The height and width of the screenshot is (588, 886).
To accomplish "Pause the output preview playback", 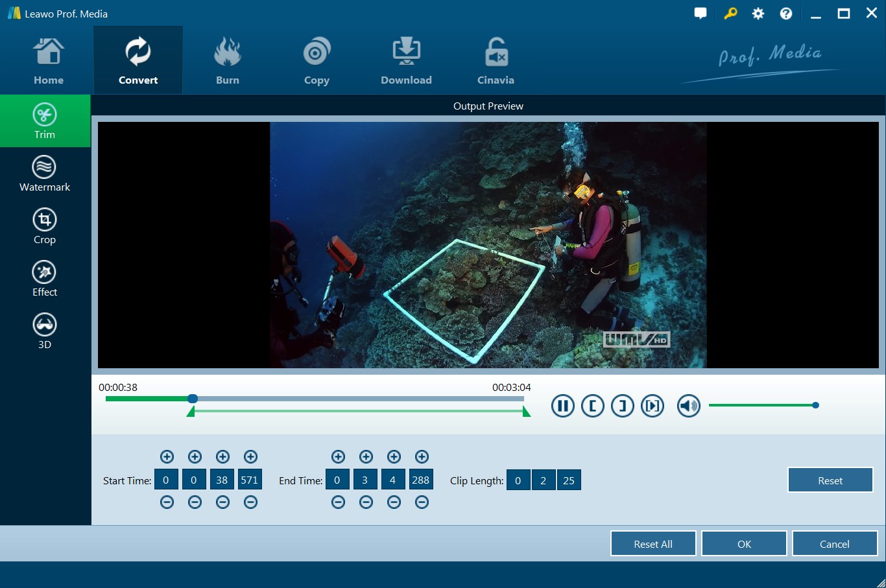I will [x=562, y=405].
